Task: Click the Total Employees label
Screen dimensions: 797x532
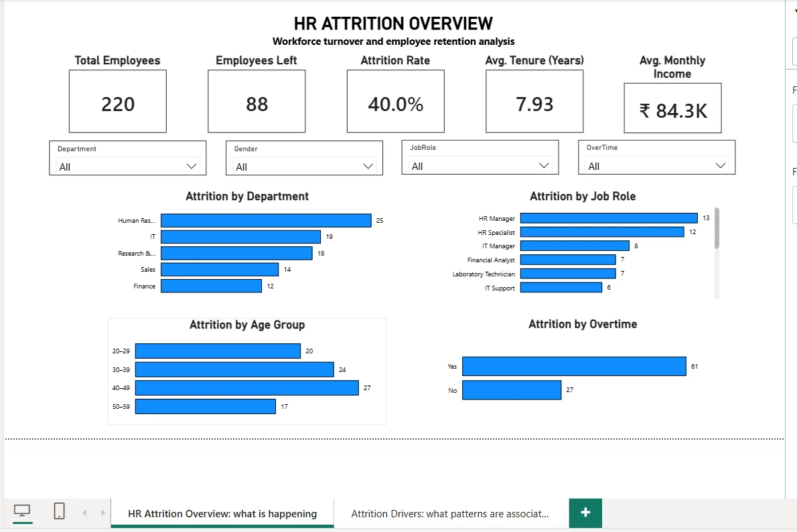Action: 117,60
